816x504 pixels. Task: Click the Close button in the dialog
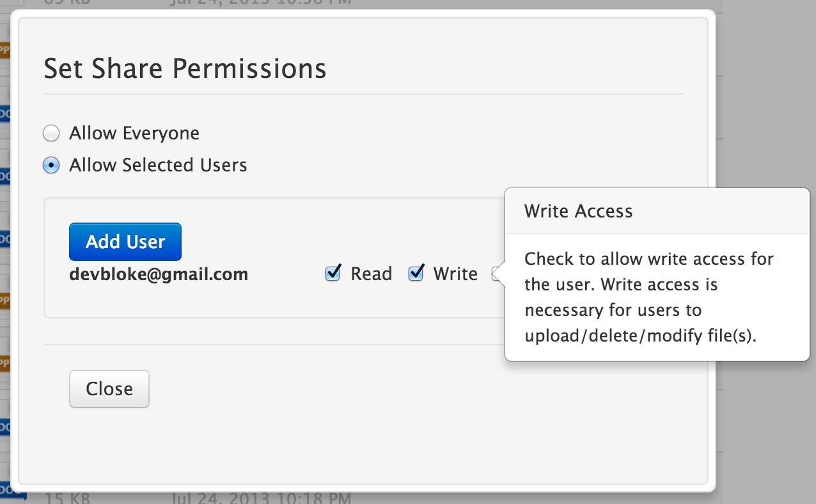(x=109, y=389)
